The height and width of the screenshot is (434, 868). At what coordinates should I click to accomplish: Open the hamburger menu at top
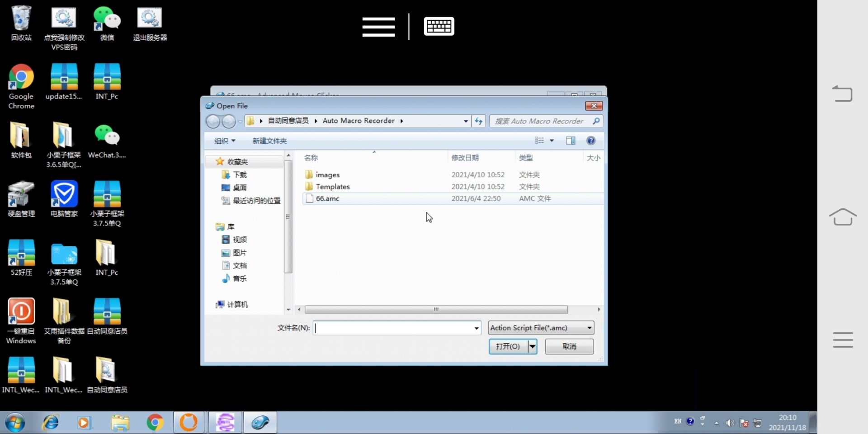(378, 27)
